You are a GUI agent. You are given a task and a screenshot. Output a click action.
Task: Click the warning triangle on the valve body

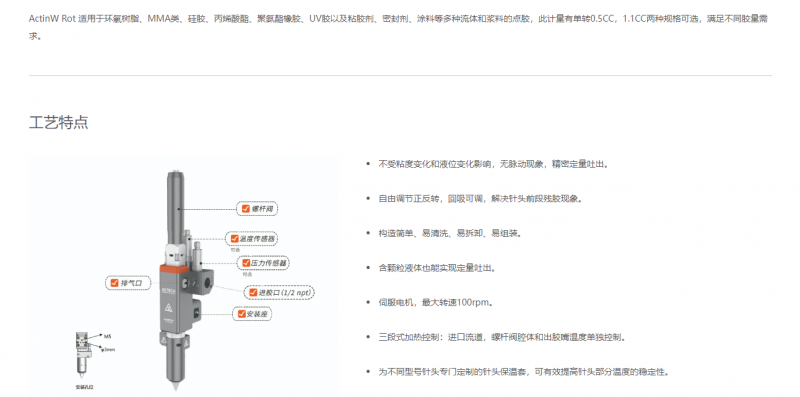(x=168, y=308)
